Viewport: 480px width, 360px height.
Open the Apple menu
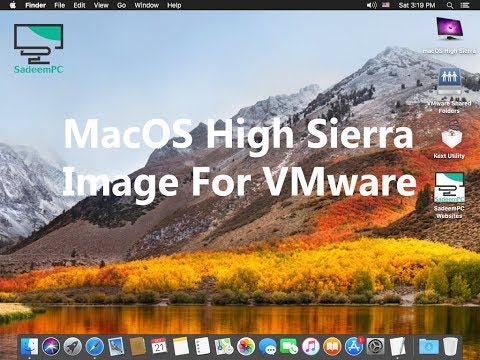click(13, 5)
